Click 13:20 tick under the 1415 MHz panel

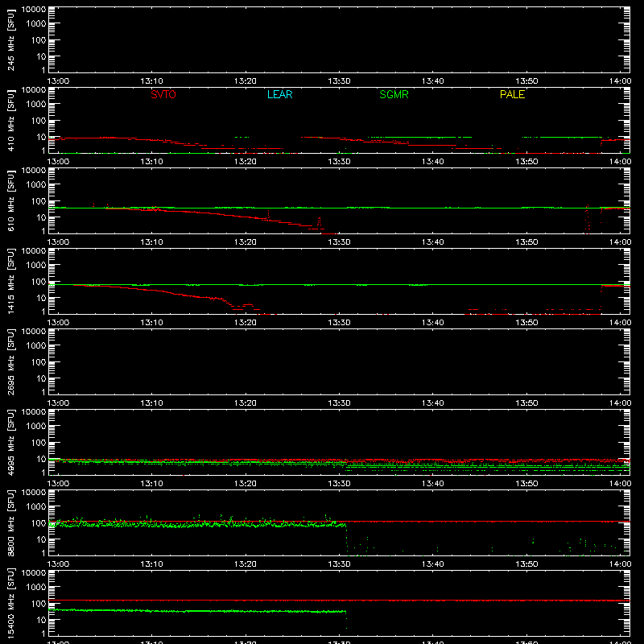click(246, 323)
